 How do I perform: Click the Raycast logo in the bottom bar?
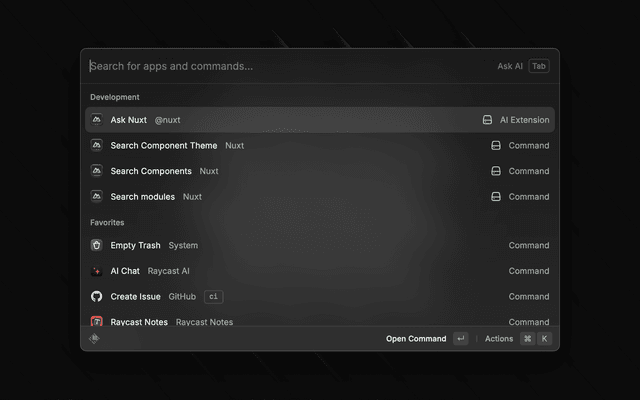coord(94,338)
